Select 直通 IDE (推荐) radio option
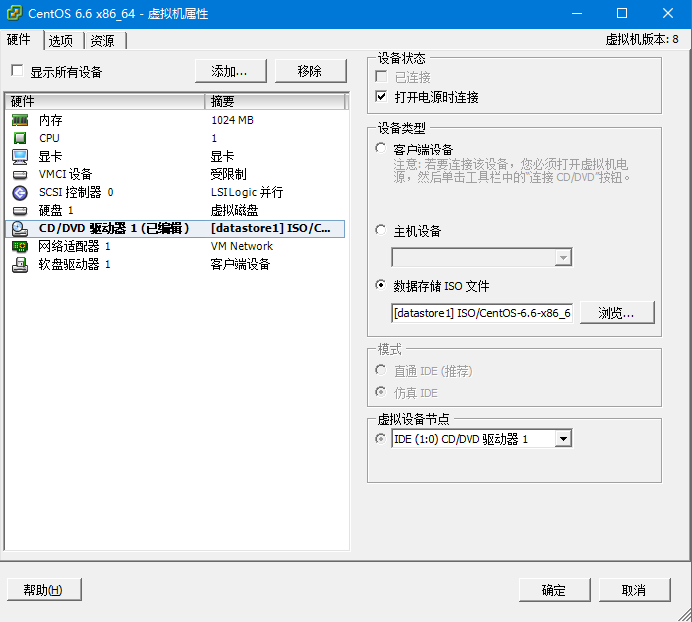Image resolution: width=692 pixels, height=622 pixels. [x=381, y=370]
